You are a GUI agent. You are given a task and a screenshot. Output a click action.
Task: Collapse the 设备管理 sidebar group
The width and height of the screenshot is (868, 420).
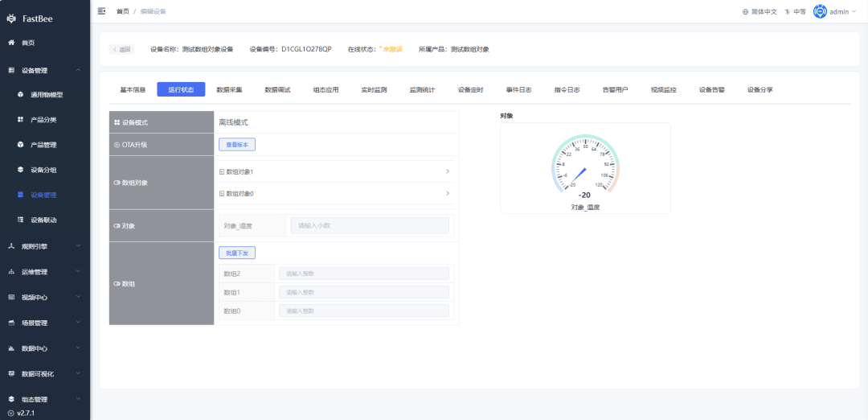78,70
